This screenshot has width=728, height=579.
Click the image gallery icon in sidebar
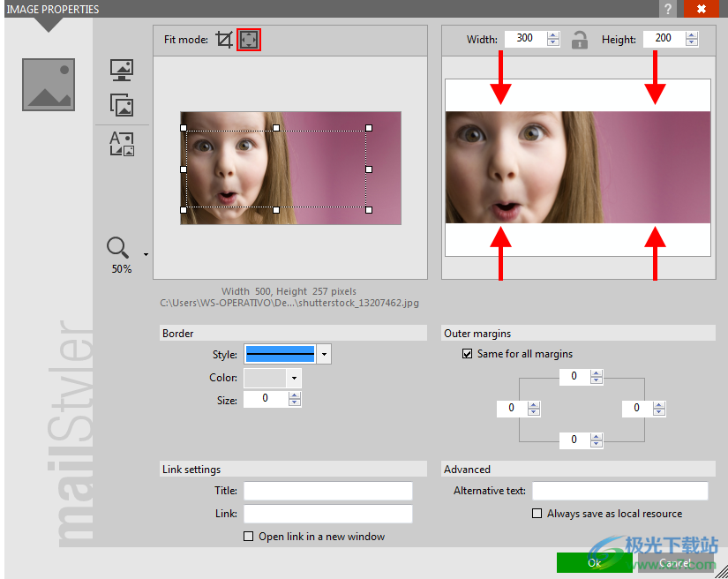(121, 105)
